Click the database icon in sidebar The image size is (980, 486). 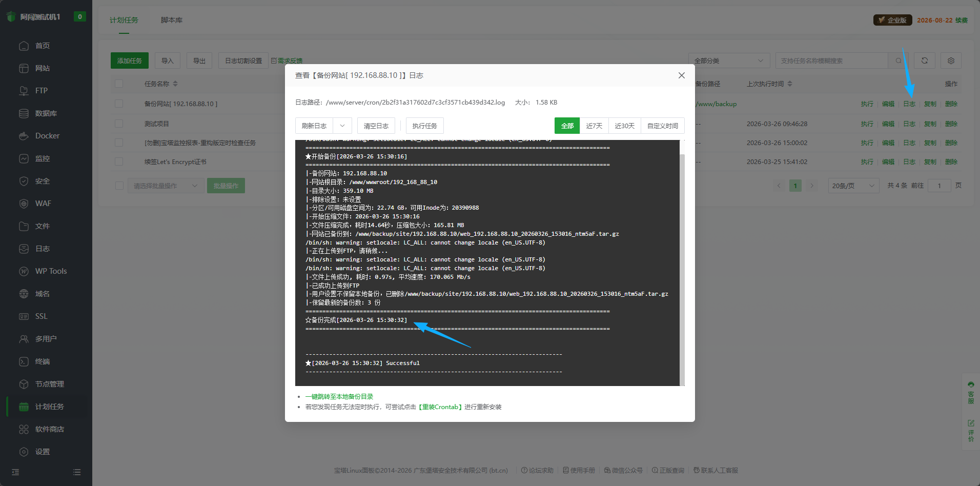(24, 113)
